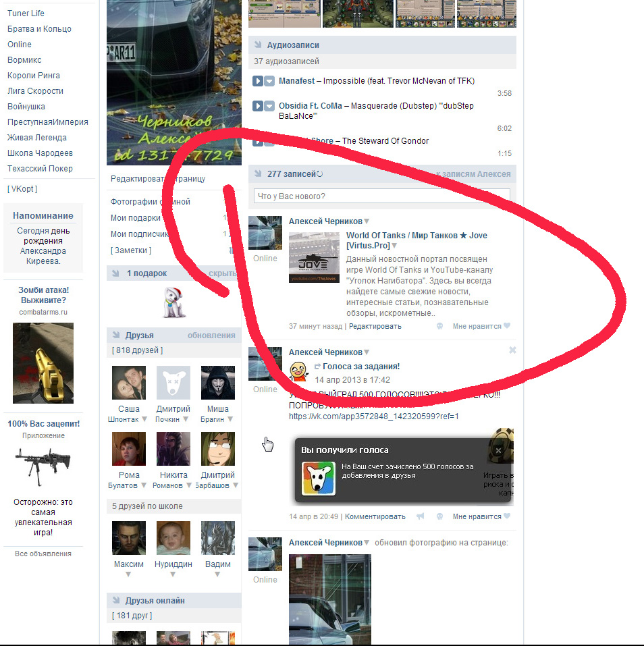Screen dimensions: 644x646
Task: Collapse the 1 подарок section arrow
Action: pos(116,273)
